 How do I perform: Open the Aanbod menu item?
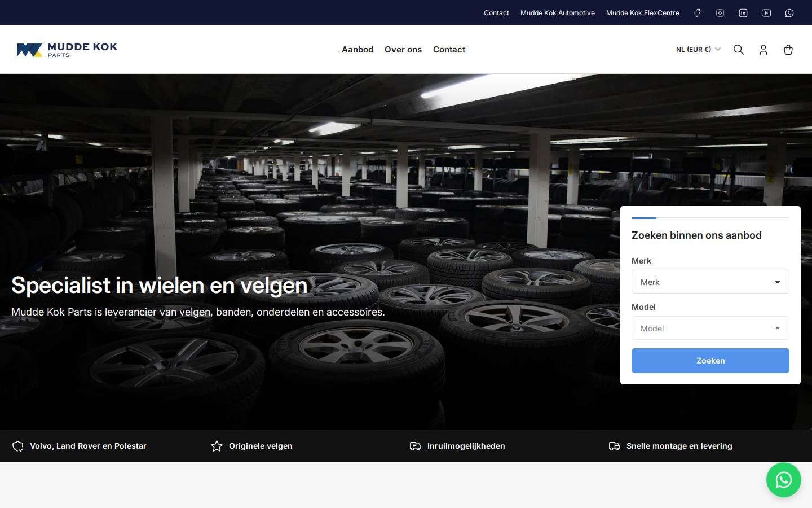point(358,50)
